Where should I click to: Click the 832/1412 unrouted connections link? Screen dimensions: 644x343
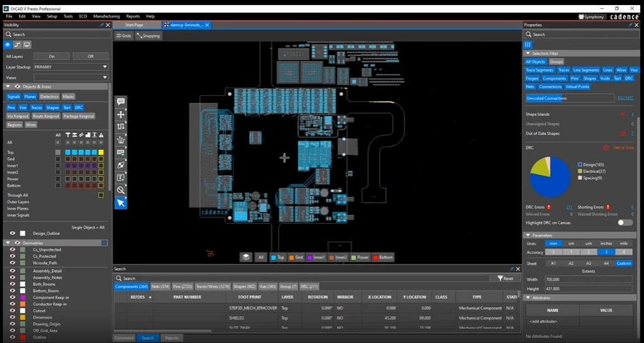pyautogui.click(x=625, y=98)
